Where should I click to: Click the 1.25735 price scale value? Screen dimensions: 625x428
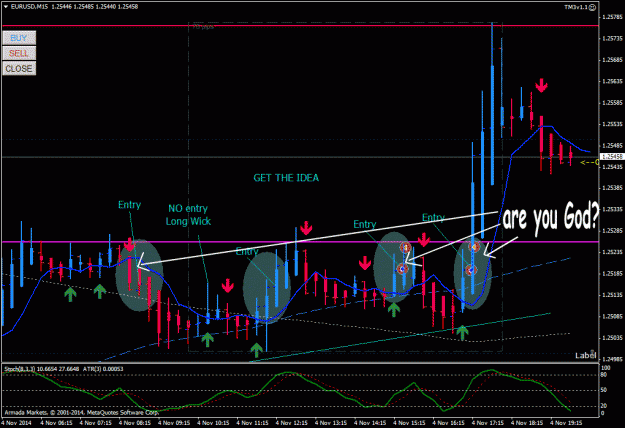point(612,39)
